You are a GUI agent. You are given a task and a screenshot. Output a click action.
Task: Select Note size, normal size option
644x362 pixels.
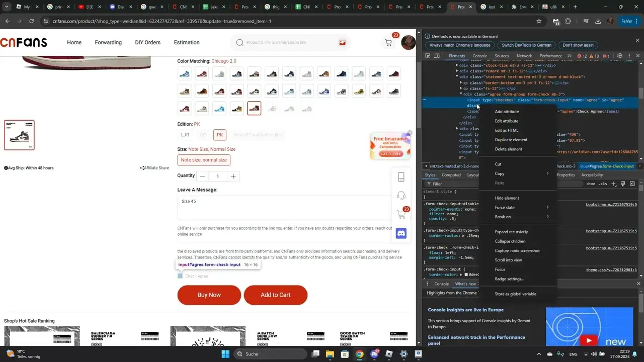tap(204, 160)
